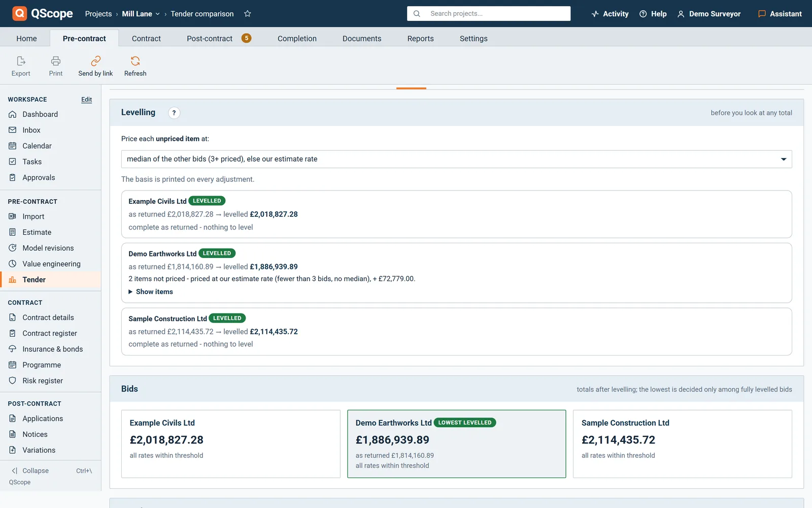Viewport: 812px width, 508px height.
Task: Select the Sample Construction Ltd bid card
Action: click(682, 444)
